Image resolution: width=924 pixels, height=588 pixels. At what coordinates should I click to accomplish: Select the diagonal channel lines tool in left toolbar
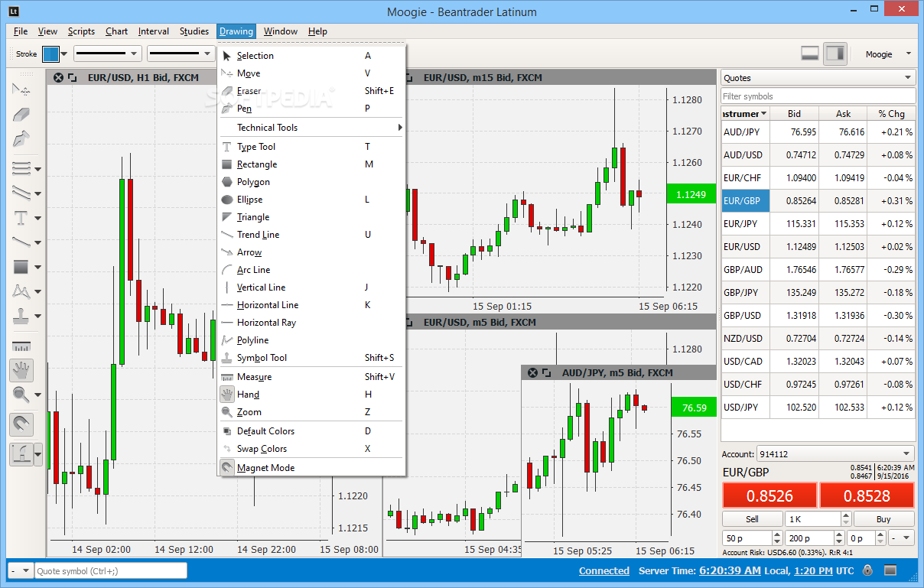coord(21,193)
